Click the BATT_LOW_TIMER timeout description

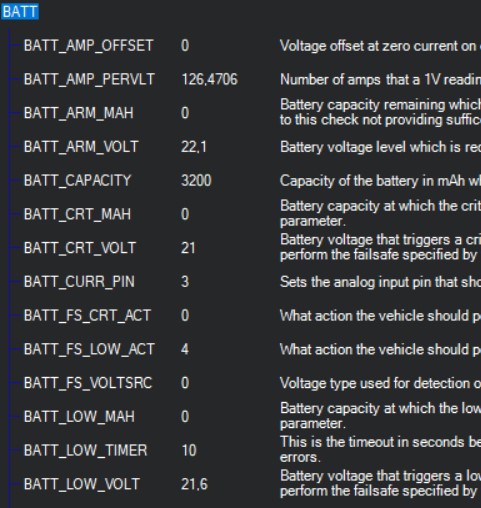coord(380,450)
